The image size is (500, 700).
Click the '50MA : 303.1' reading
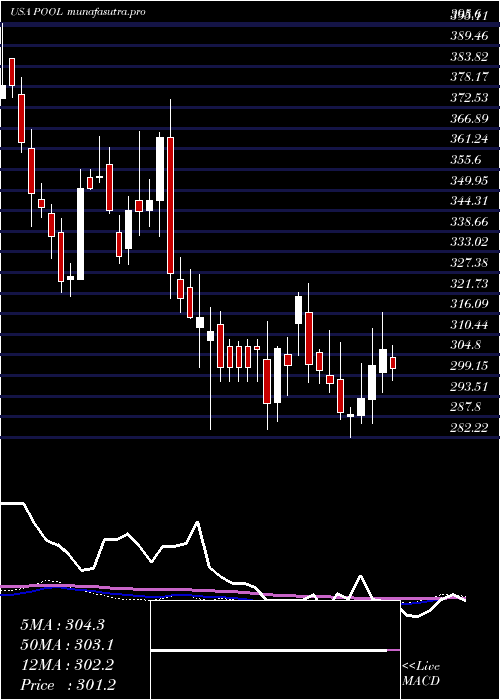(x=67, y=645)
